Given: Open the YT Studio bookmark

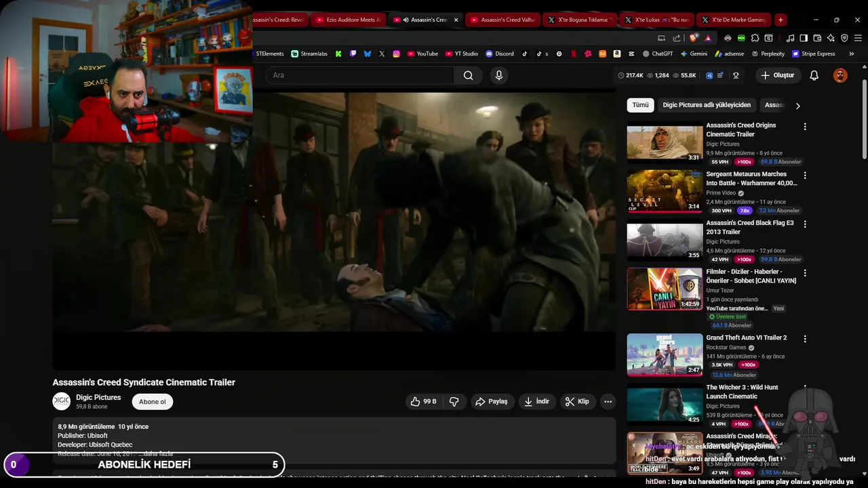Looking at the screenshot, I should [461, 54].
